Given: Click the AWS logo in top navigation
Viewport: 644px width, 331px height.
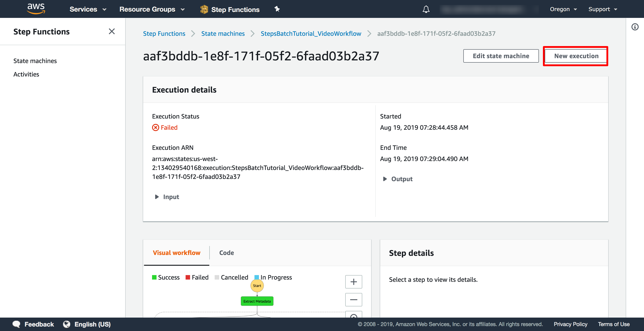Looking at the screenshot, I should 36,9.
